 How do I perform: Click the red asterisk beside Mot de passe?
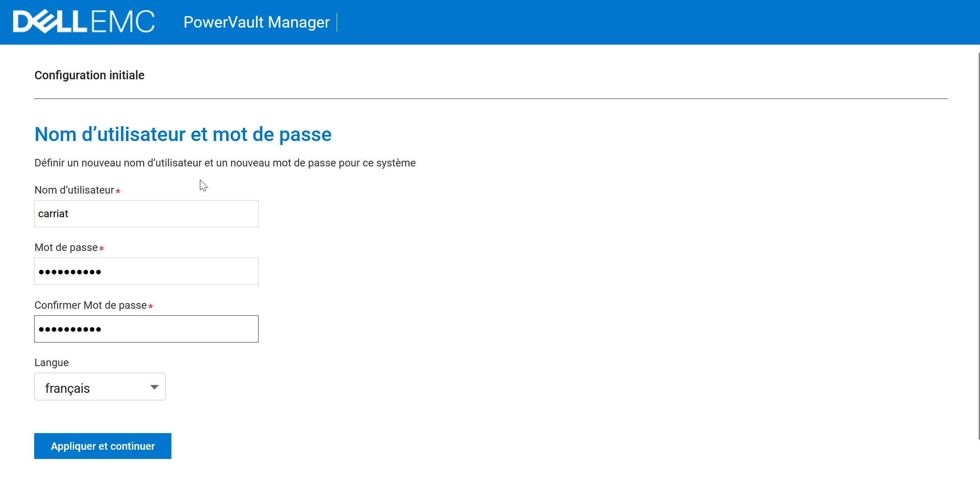(101, 248)
